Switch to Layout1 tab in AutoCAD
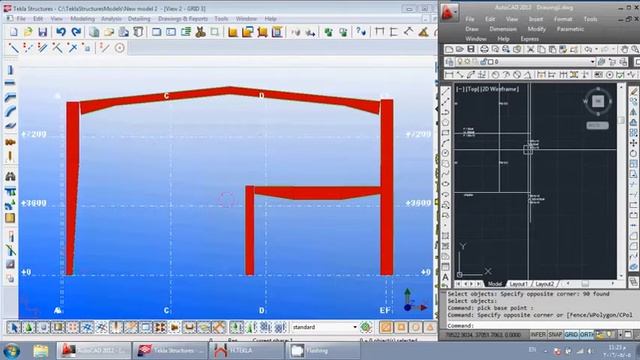640x360 pixels. [x=519, y=284]
